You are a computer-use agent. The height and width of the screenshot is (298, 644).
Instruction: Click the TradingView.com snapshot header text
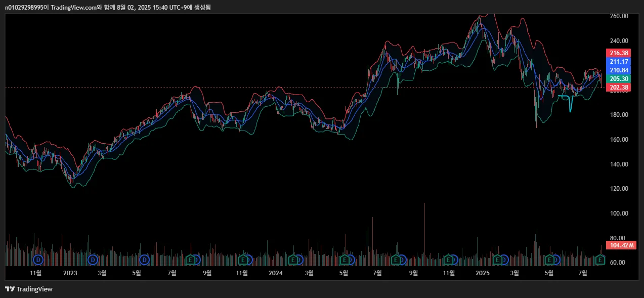pos(108,7)
